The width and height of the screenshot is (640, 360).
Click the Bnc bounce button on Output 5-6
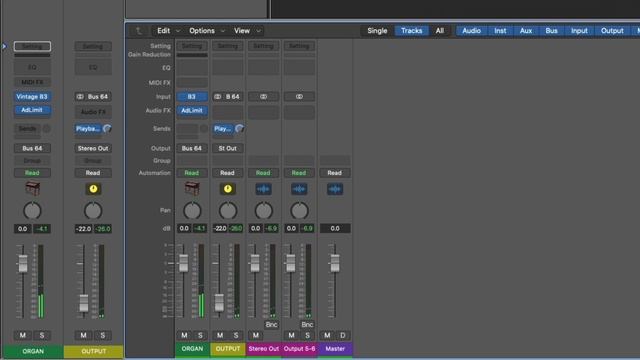tap(307, 325)
